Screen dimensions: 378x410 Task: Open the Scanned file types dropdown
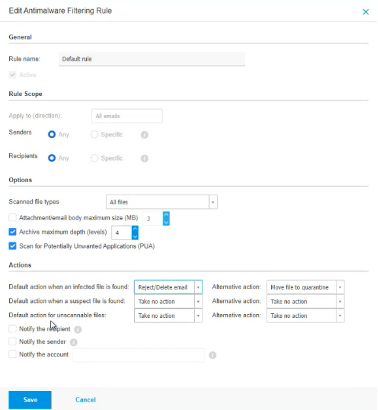coord(162,202)
